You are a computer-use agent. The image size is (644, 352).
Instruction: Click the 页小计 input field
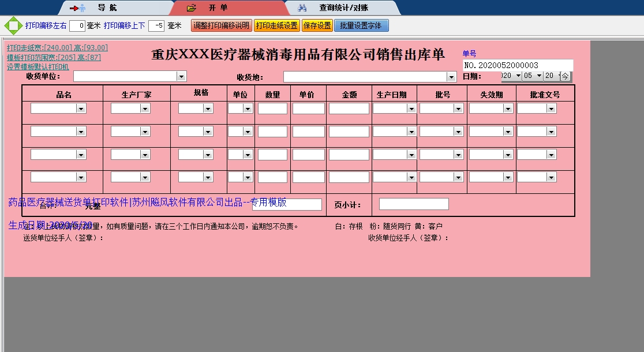413,203
